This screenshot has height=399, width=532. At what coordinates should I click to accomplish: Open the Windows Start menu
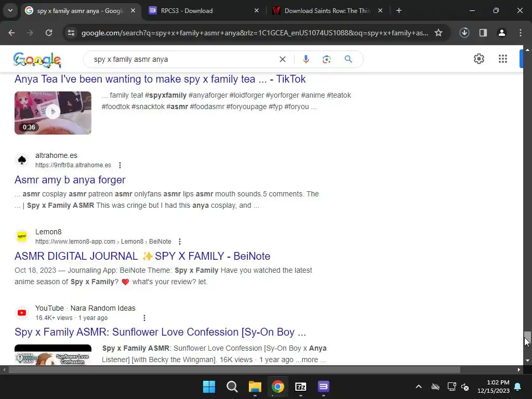(209, 387)
